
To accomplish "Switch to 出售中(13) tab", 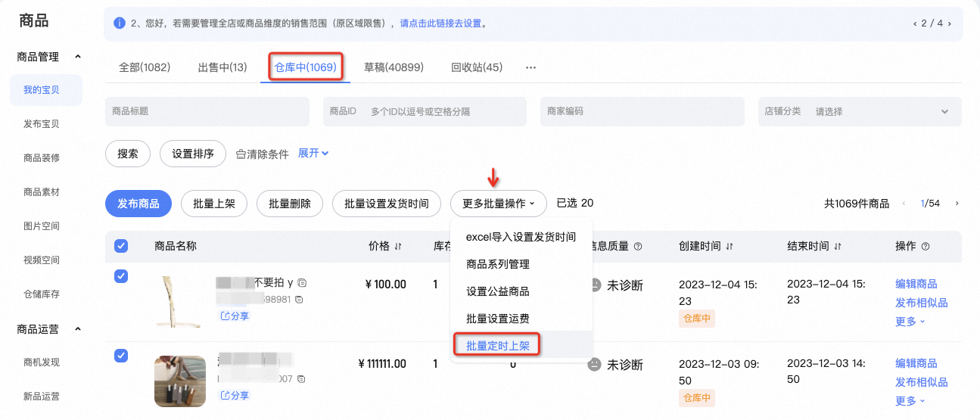I will 222,67.
